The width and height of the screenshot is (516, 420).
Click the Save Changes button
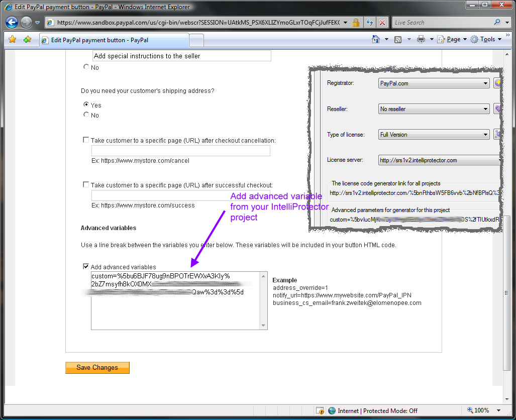pyautogui.click(x=97, y=368)
